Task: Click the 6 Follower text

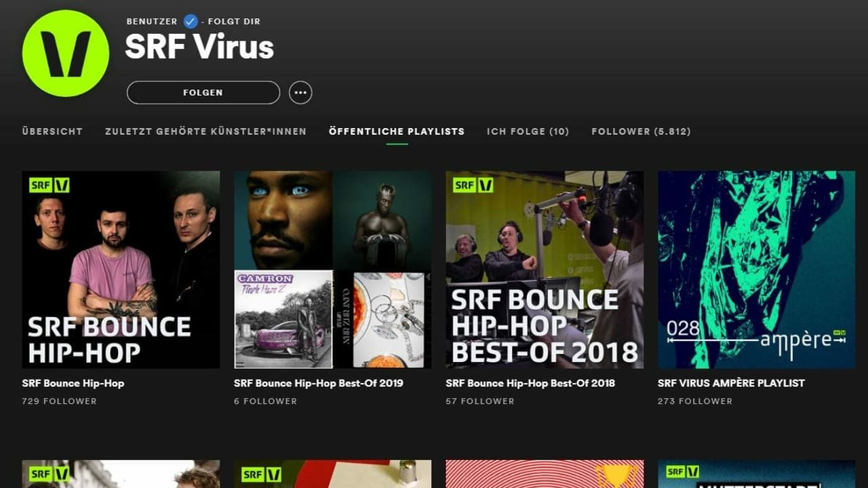Action: coord(265,401)
